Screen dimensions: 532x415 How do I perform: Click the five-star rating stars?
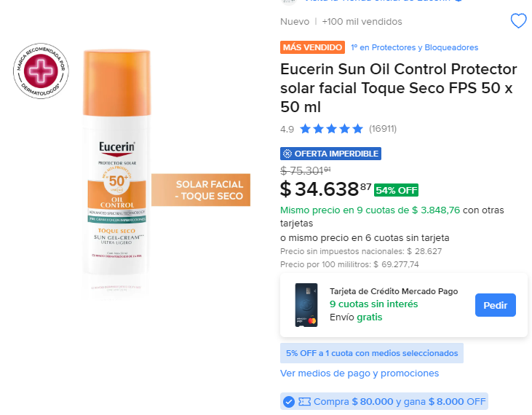[331, 129]
